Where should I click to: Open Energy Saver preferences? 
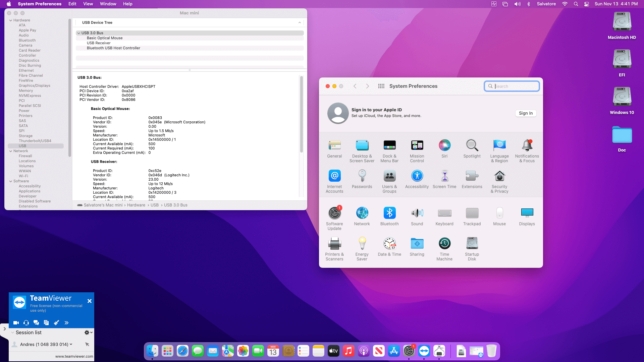362,249
